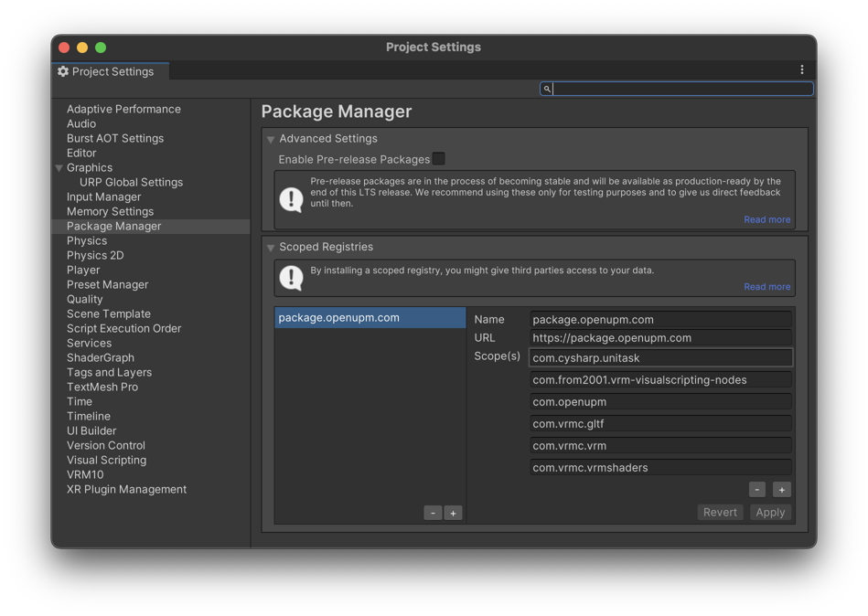Screen dimensions: 868x616
Task: Click the Revert button
Action: coord(720,512)
